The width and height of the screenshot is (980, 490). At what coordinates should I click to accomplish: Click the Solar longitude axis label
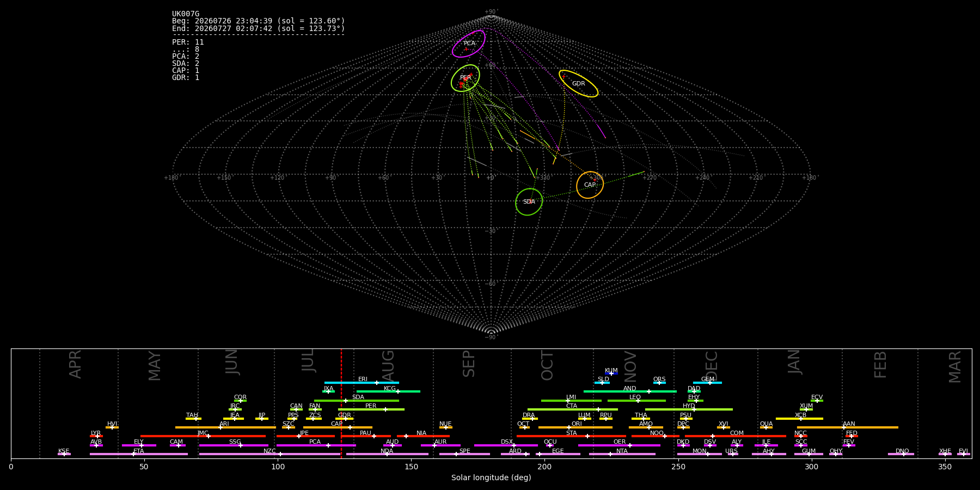(491, 478)
